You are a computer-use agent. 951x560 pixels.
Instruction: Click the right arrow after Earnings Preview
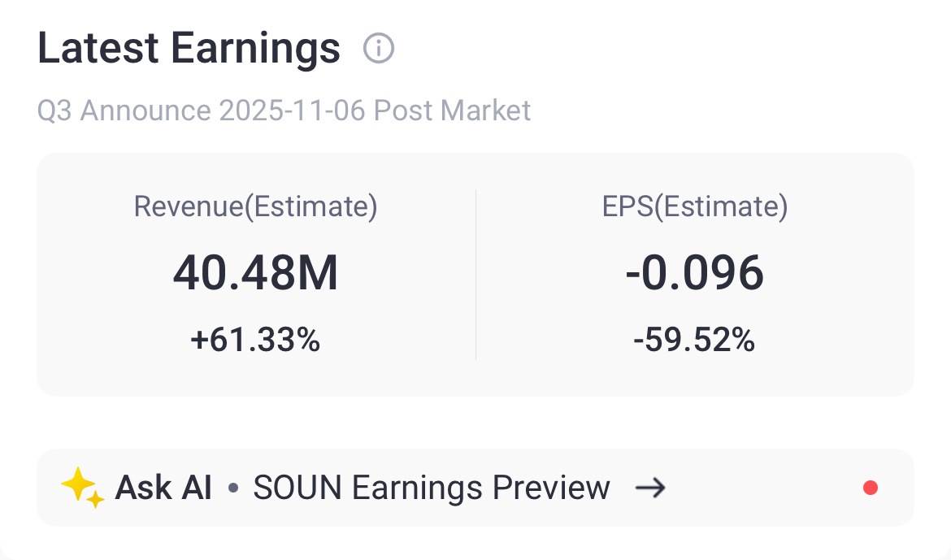click(650, 488)
